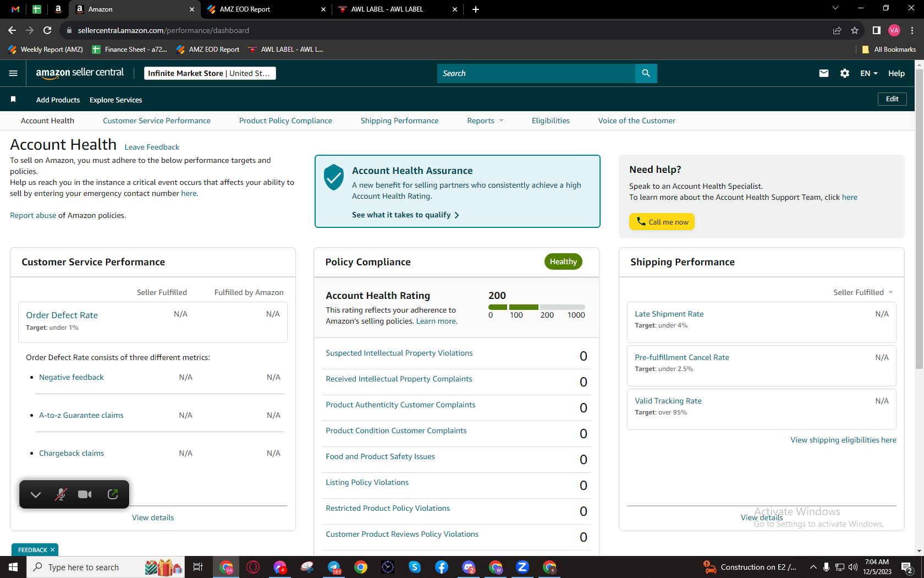This screenshot has height=578, width=924.
Task: Open the Windows notification center
Action: tap(908, 567)
